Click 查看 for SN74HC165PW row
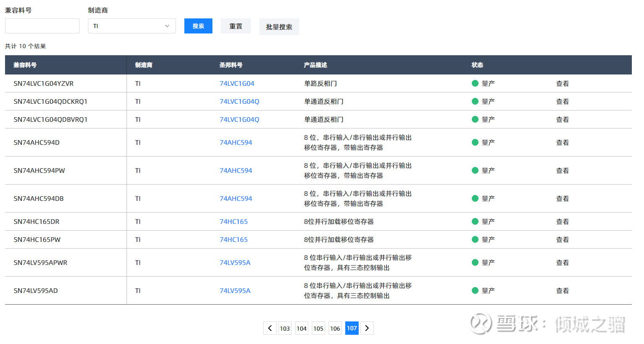The image size is (644, 344). (x=562, y=239)
